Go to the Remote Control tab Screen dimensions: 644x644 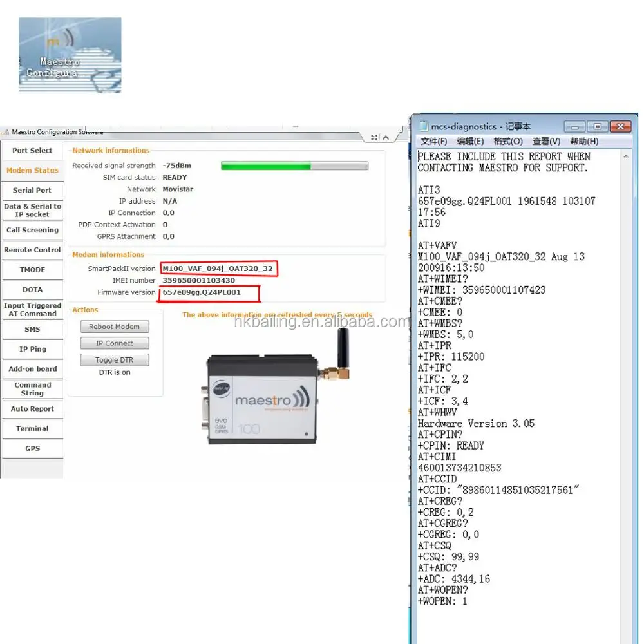(x=32, y=250)
